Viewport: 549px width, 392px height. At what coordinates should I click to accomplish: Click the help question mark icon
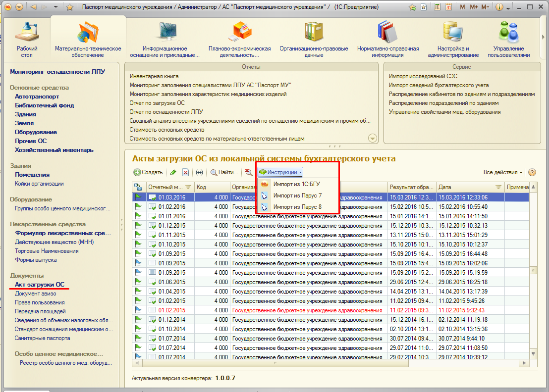point(532,173)
